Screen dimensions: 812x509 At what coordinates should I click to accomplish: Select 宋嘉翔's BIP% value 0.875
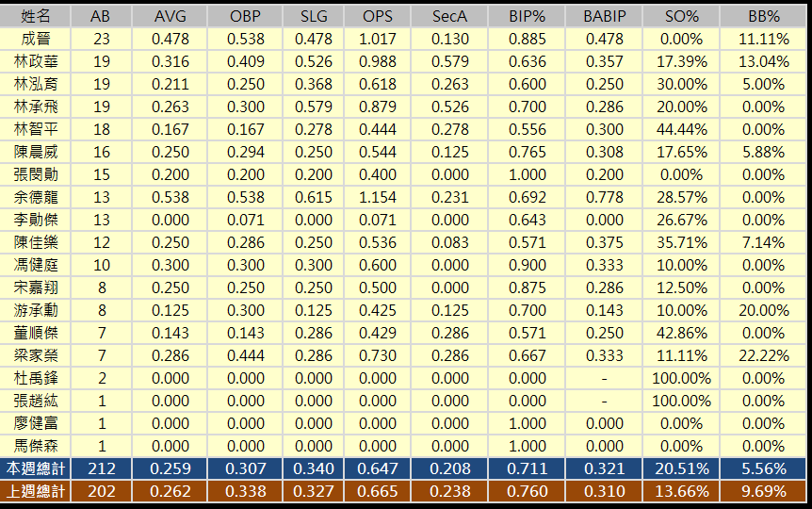coord(528,287)
